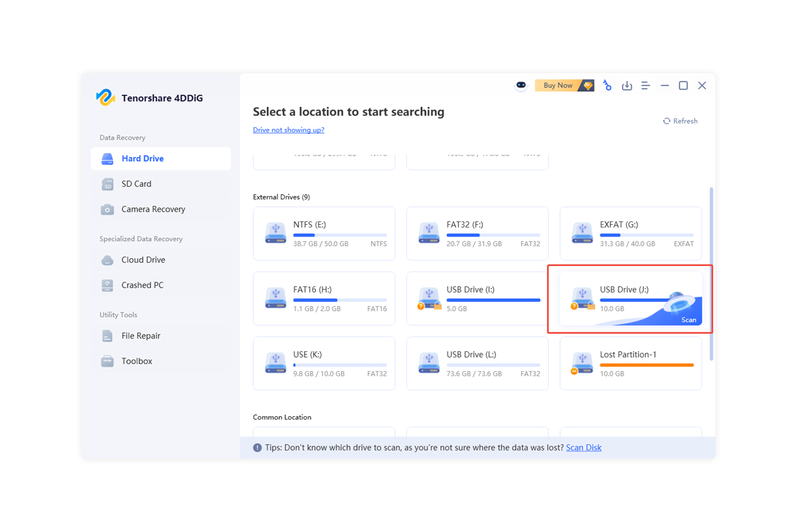
Task: Open the key registration icon
Action: 607,86
